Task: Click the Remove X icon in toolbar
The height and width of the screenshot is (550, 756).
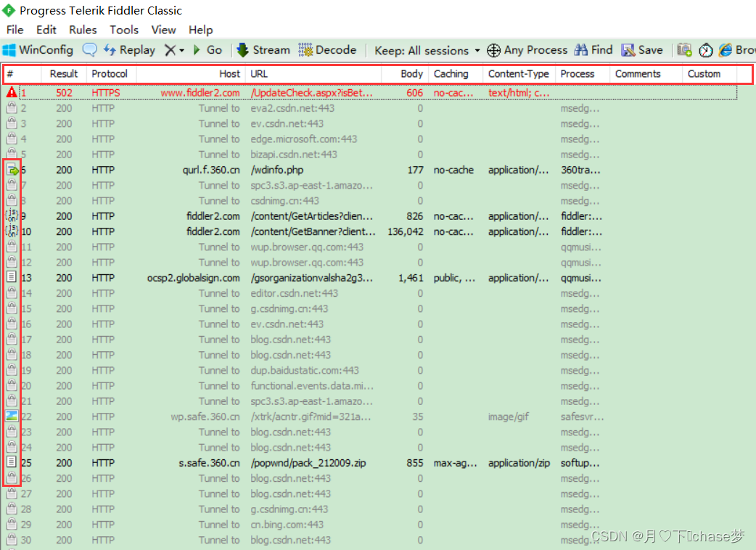Action: click(170, 50)
